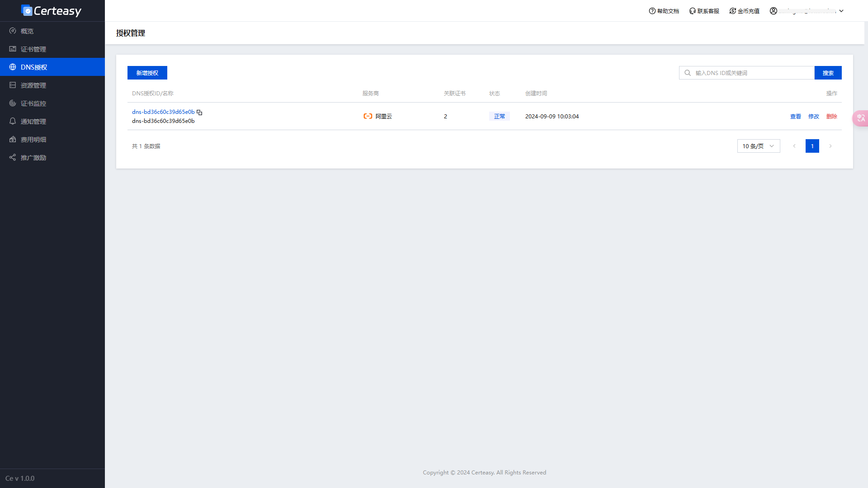The image size is (868, 488).
Task: Click the user avatar icon
Action: pyautogui.click(x=774, y=11)
